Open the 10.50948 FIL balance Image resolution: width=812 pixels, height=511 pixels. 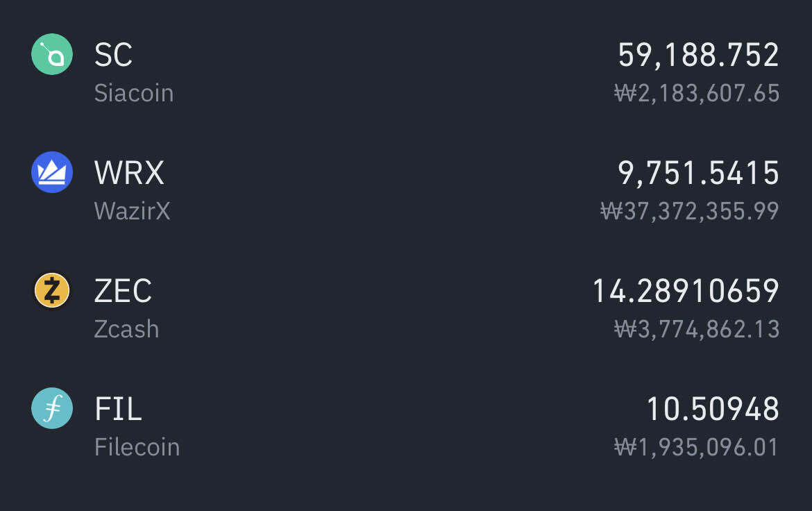(x=712, y=409)
